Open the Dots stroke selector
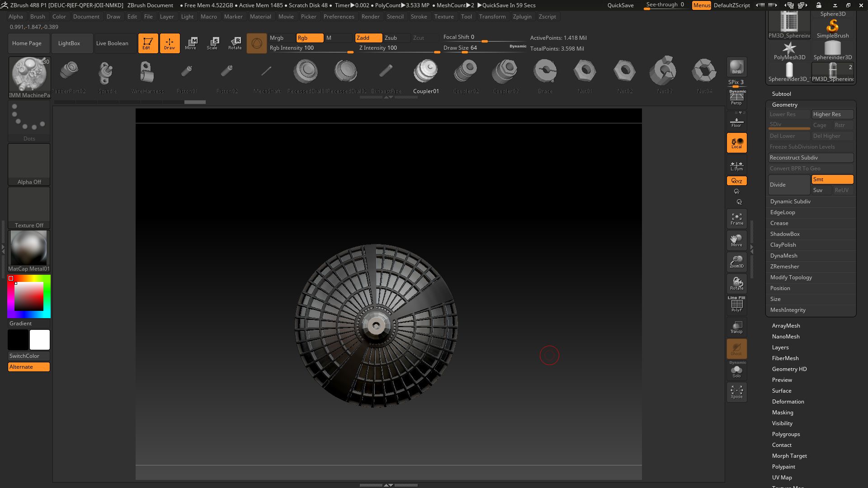 29,121
